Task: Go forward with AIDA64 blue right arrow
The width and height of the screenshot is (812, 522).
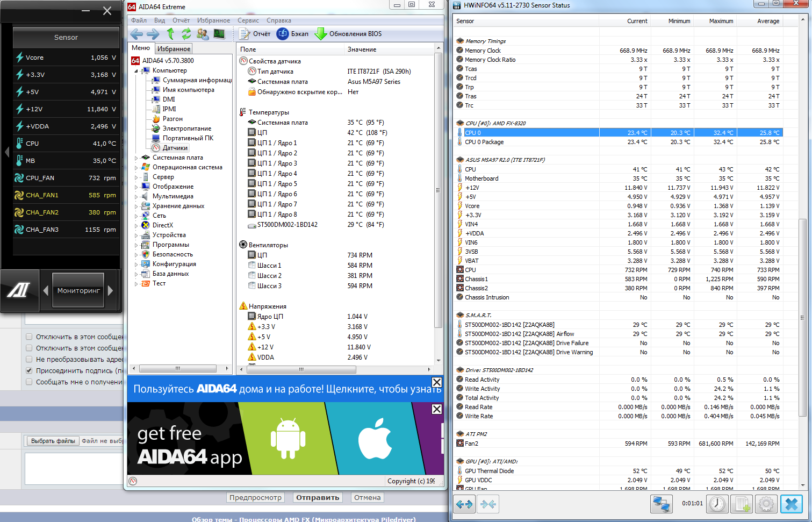Action: point(153,34)
